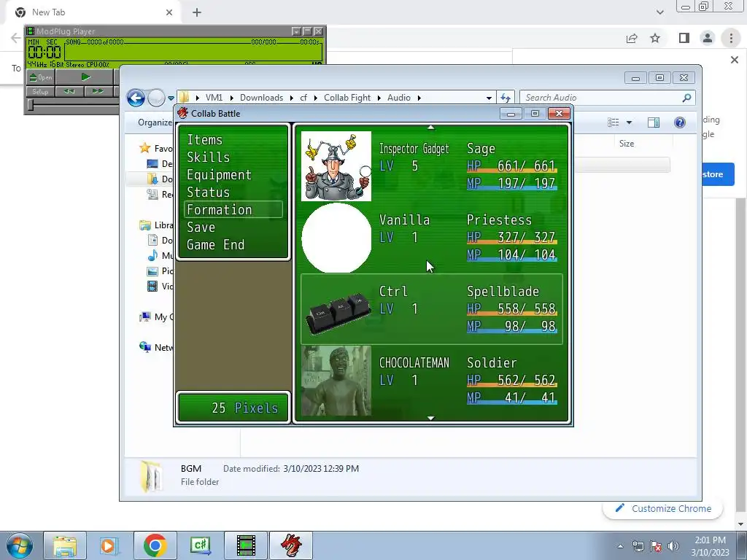Toggle the Explorer preview pane button
Viewport: 747px width, 560px height.
[654, 122]
